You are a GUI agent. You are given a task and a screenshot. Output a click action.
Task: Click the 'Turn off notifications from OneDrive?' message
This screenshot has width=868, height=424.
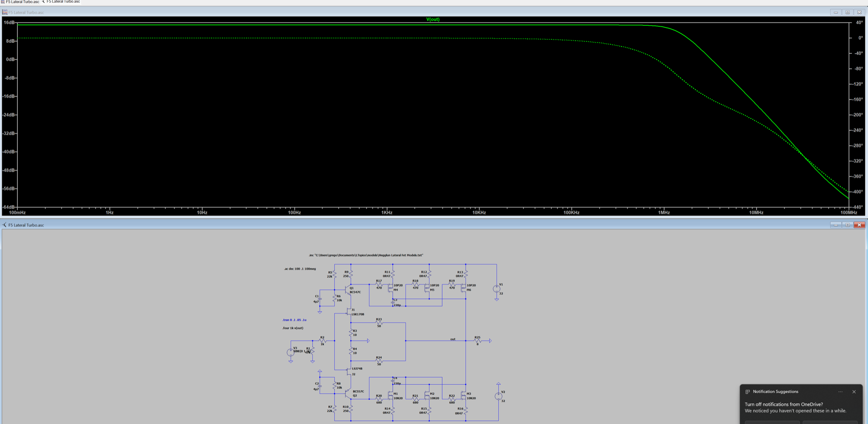coord(784,405)
